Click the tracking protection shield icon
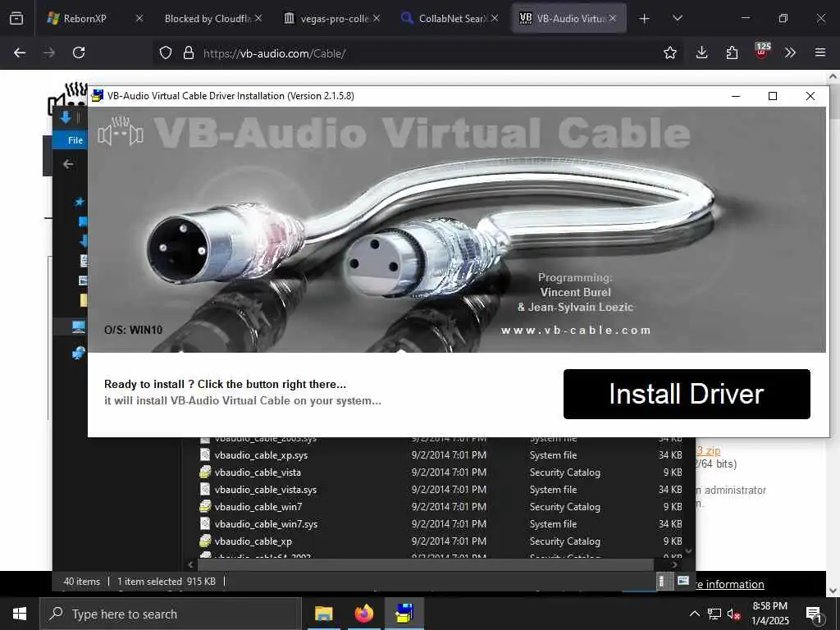The height and width of the screenshot is (630, 840). [x=166, y=52]
